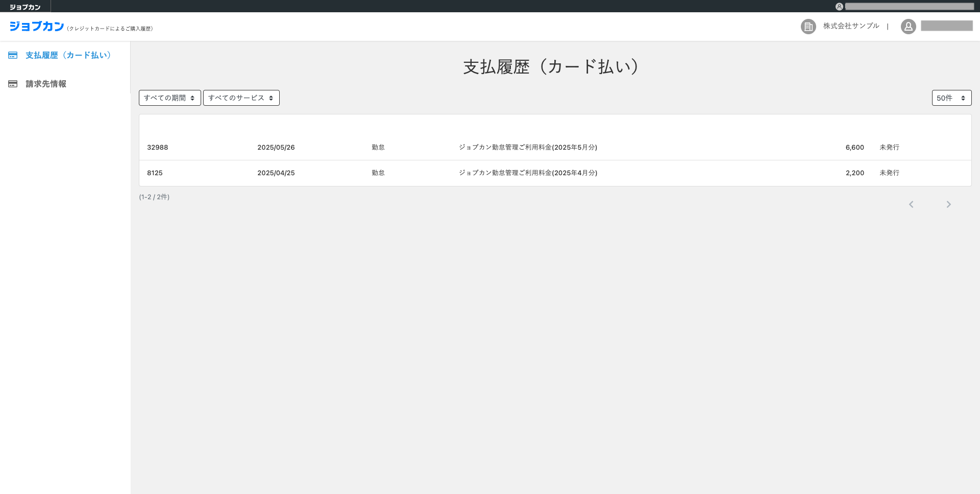The height and width of the screenshot is (494, 980).
Task: Expand the すべてのサービス service filter
Action: [x=241, y=98]
